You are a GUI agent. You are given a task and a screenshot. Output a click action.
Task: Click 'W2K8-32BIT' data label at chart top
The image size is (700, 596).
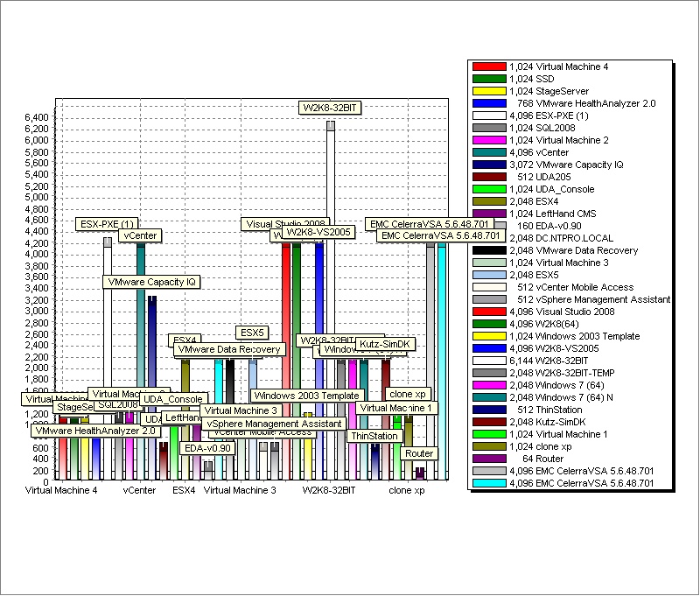click(330, 108)
